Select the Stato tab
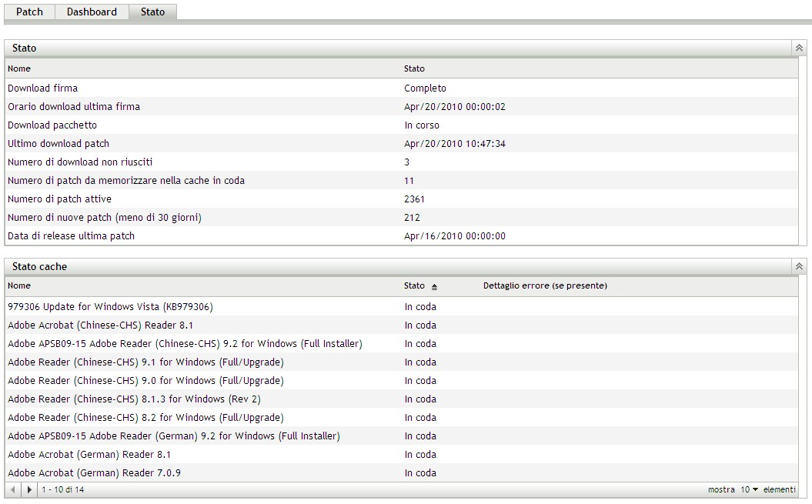 point(152,12)
